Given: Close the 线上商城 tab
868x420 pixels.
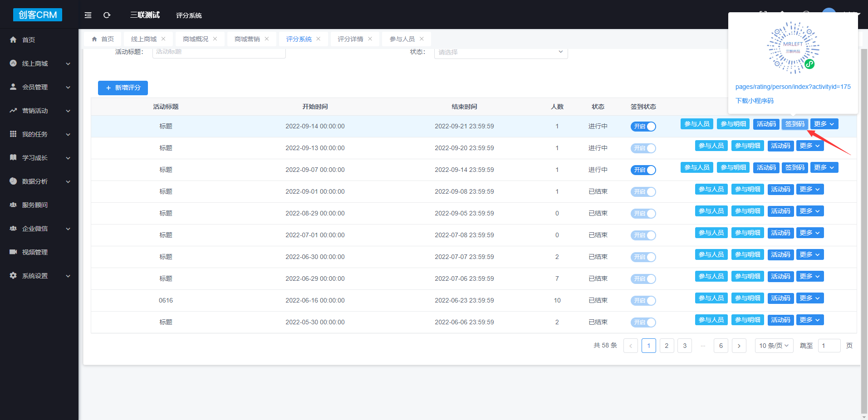Looking at the screenshot, I should point(163,39).
